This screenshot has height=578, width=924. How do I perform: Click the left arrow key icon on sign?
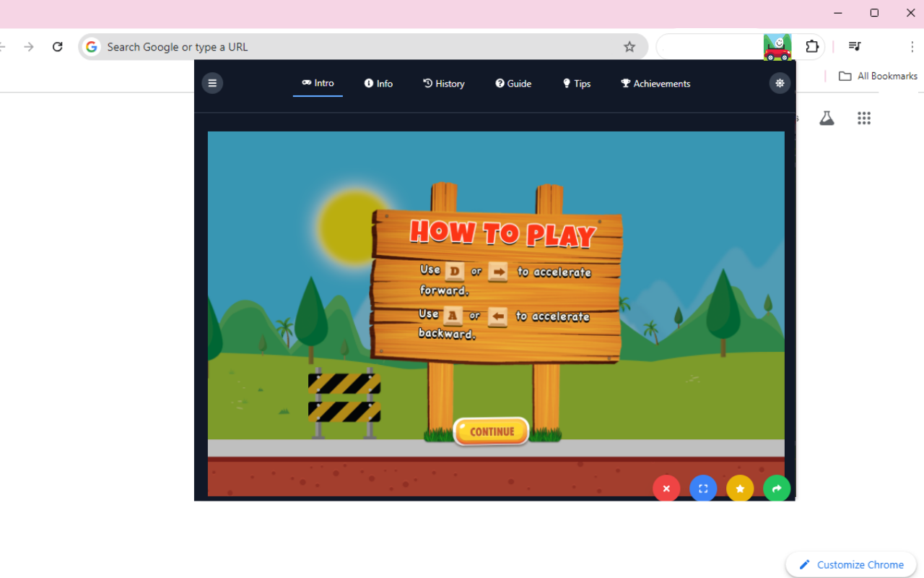(497, 316)
